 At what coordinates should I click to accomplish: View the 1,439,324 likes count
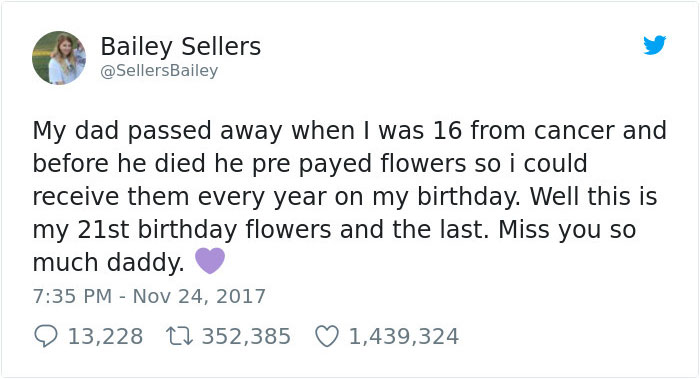(404, 336)
